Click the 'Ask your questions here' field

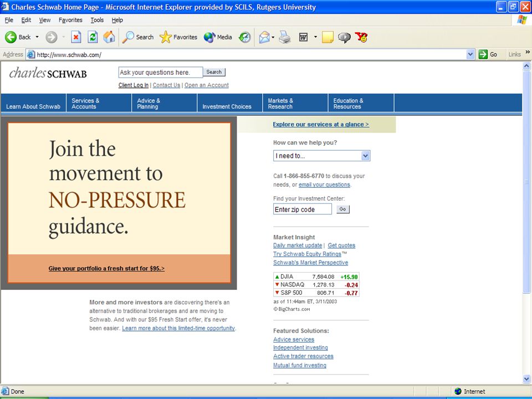click(161, 72)
